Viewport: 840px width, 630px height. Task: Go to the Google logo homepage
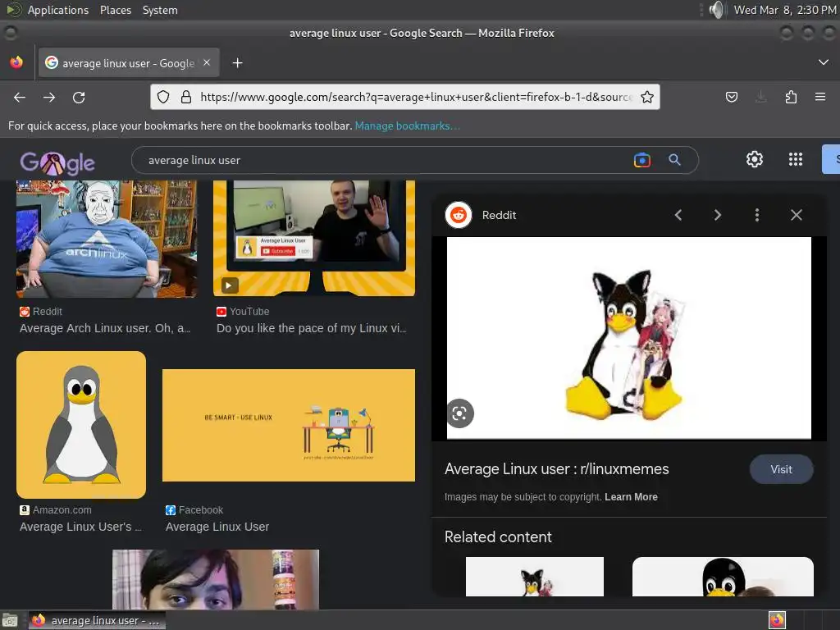[x=57, y=163]
